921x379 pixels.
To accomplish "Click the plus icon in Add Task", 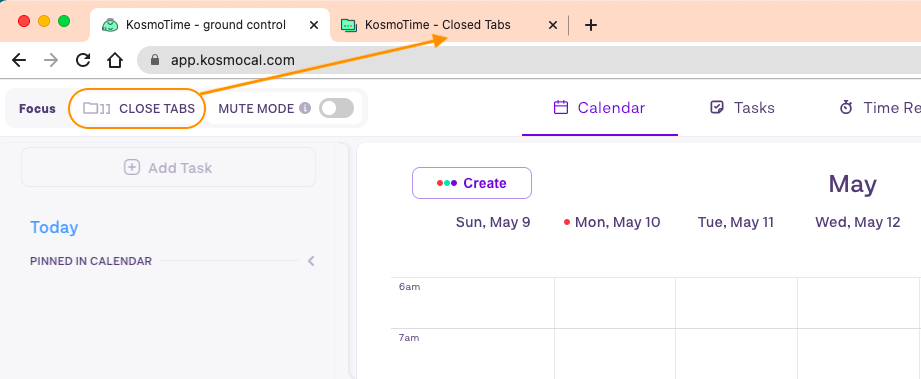I will [x=132, y=167].
